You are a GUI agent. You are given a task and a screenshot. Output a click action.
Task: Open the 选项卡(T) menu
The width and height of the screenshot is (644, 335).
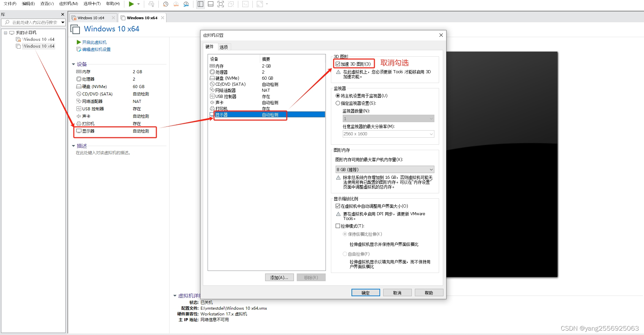coord(92,4)
